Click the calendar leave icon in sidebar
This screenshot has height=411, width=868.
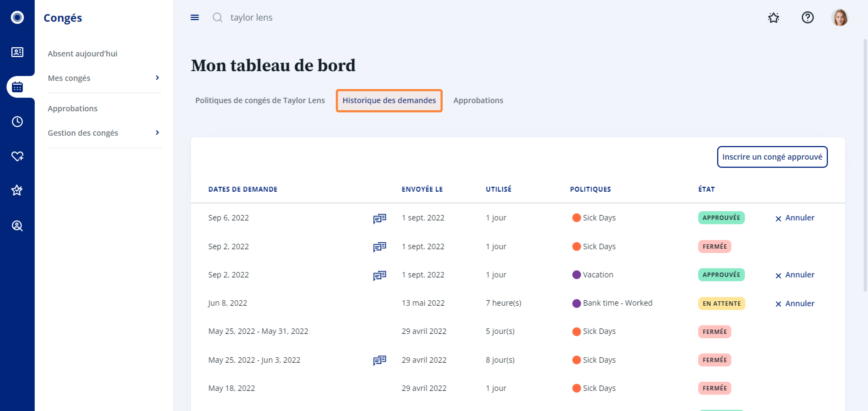pyautogui.click(x=17, y=87)
